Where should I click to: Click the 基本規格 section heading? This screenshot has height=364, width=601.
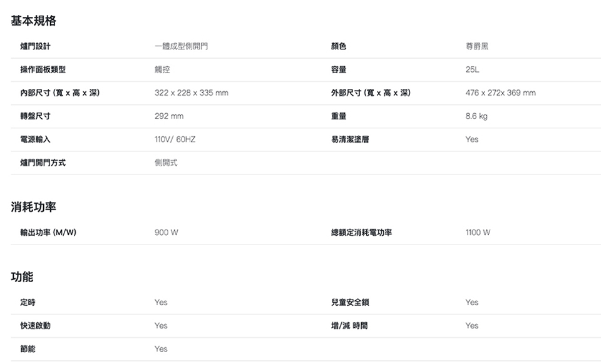34,21
